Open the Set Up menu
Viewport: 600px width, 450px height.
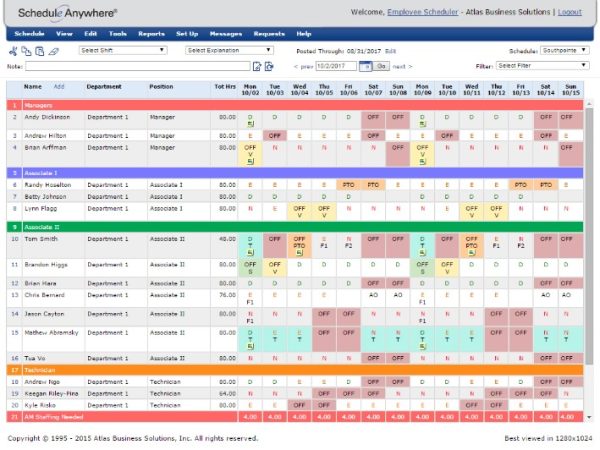[187, 33]
